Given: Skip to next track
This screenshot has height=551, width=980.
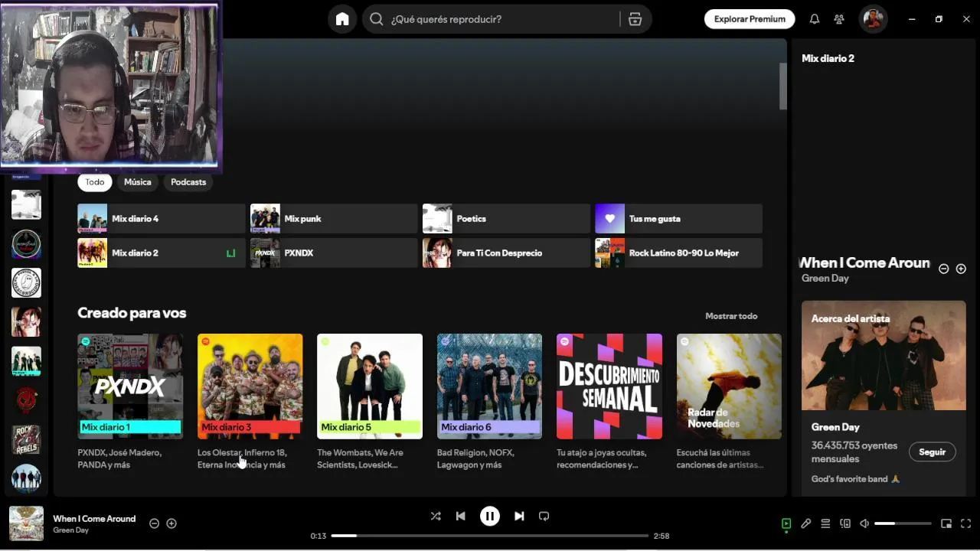Looking at the screenshot, I should point(519,517).
